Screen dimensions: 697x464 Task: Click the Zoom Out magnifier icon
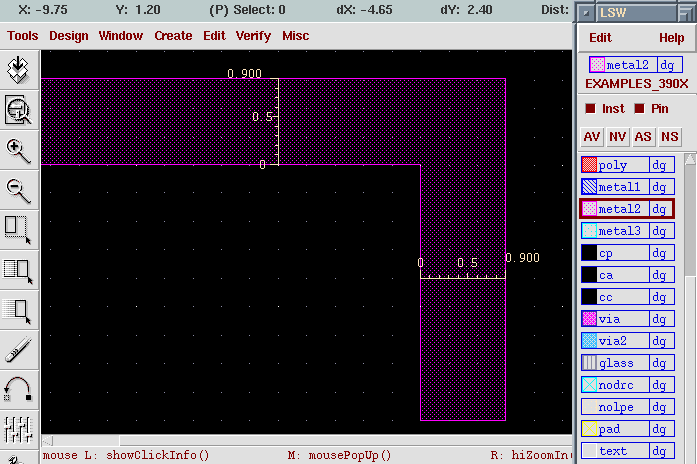tap(18, 191)
